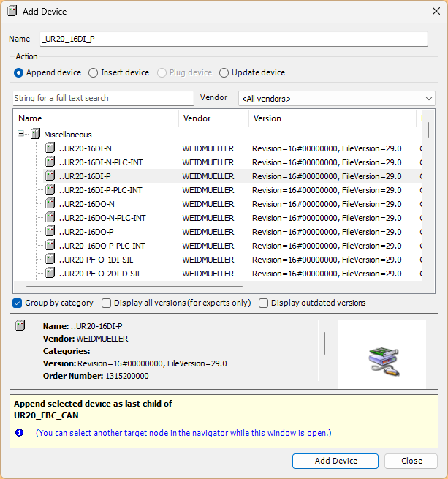Screen dimensions: 448x479
Task: Sort list by Vendor column header
Action: pos(214,118)
